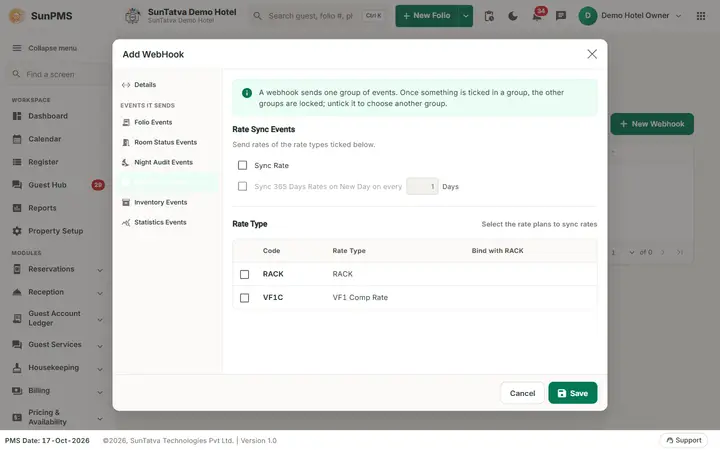Expand the Reservations module
The width and height of the screenshot is (720, 450).
(100, 270)
